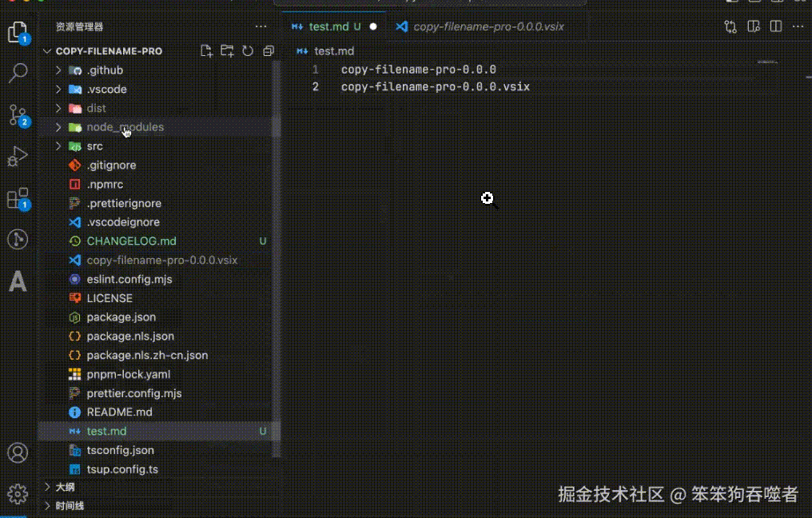The width and height of the screenshot is (812, 518).
Task: Click the letter A activity bar icon
Action: (18, 281)
